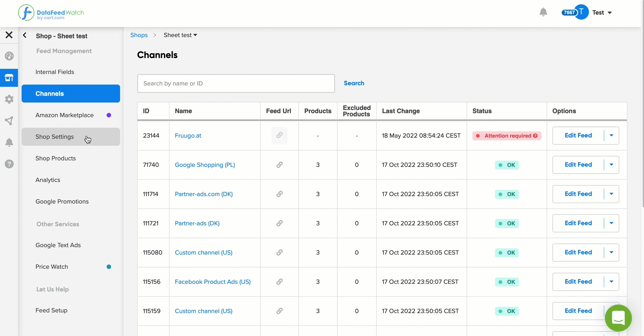Select the shops storefront rail icon
This screenshot has height=336, width=644.
[9, 78]
